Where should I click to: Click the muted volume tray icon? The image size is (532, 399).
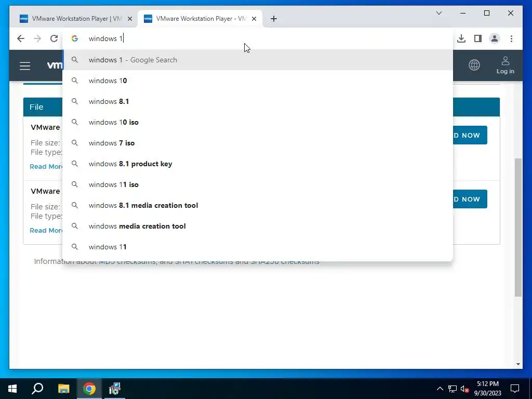[465, 389]
